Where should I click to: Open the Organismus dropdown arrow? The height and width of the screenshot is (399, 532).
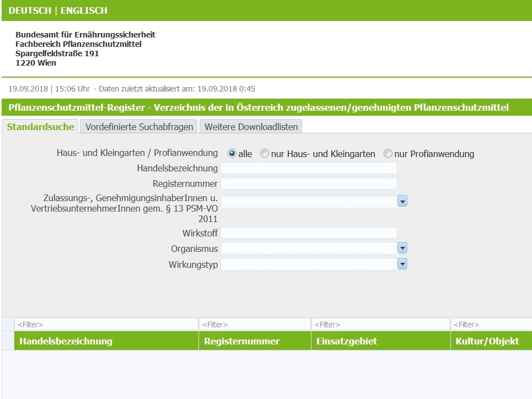[x=402, y=249]
